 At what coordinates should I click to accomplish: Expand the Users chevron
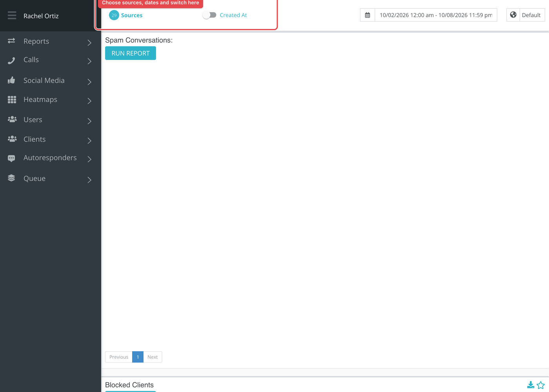point(89,121)
